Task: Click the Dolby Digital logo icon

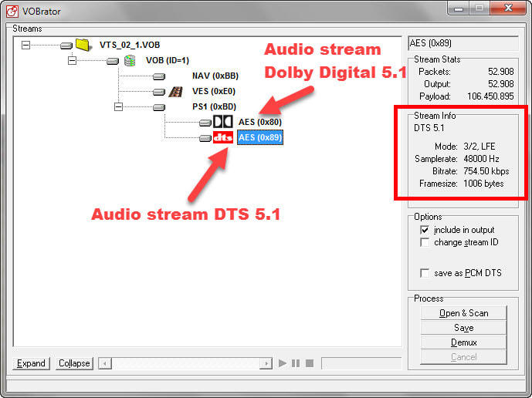Action: (x=223, y=122)
